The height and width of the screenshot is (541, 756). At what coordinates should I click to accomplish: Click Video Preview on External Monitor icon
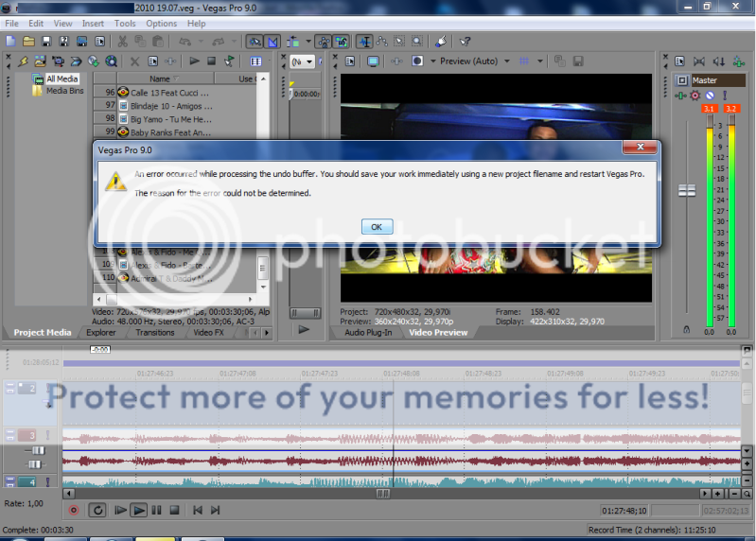373,61
